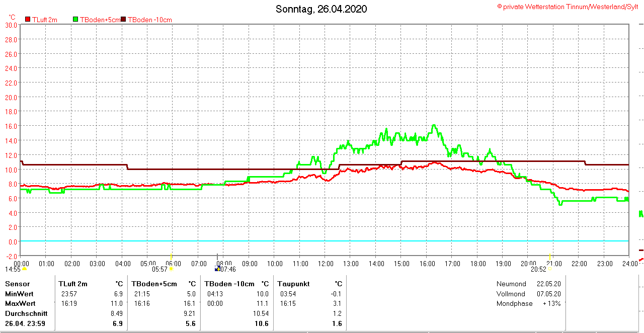Click the Vollmond date 07.05.20
644x333 pixels.
[548, 294]
